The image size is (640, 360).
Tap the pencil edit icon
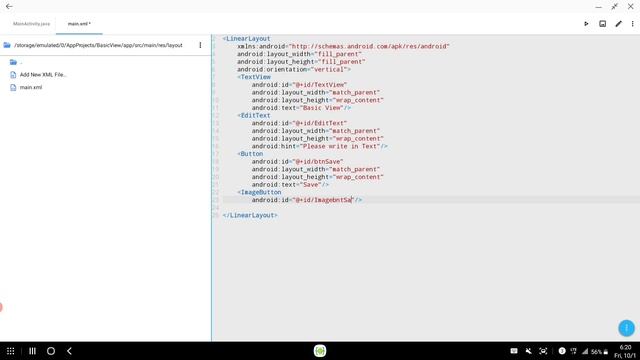tap(619, 24)
